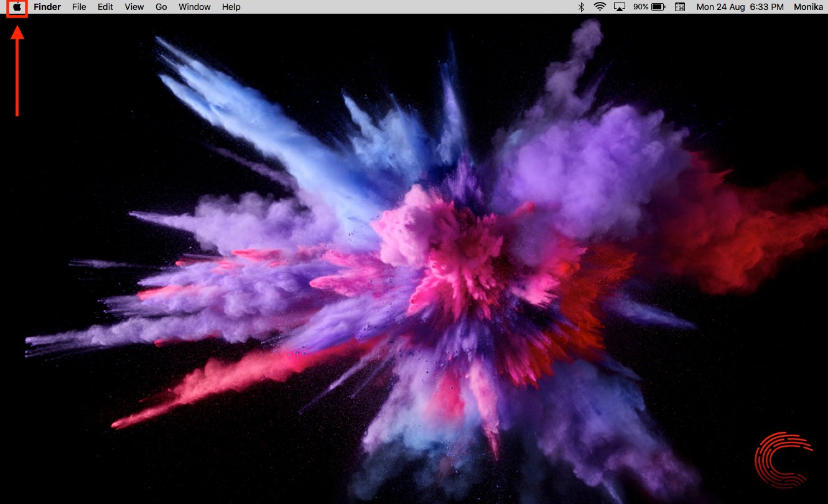Open the Apple menu
Viewport: 828px width, 504px height.
tap(17, 7)
